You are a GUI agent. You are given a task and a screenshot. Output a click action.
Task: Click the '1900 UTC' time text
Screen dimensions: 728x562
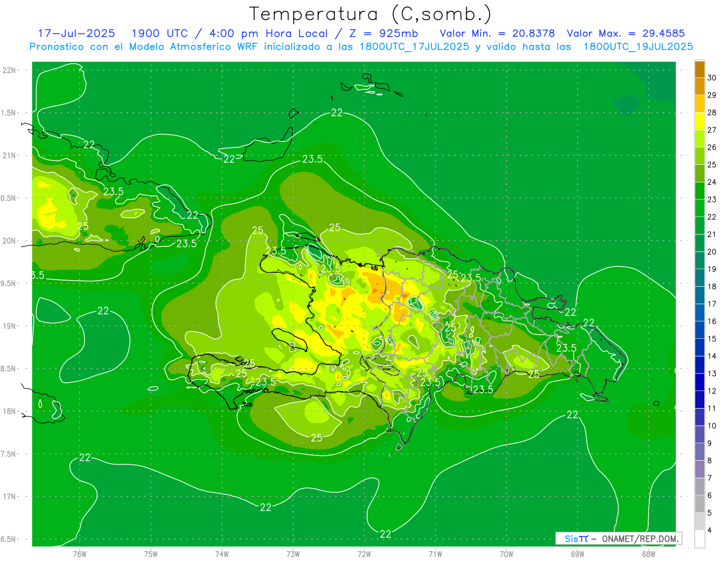pyautogui.click(x=161, y=33)
